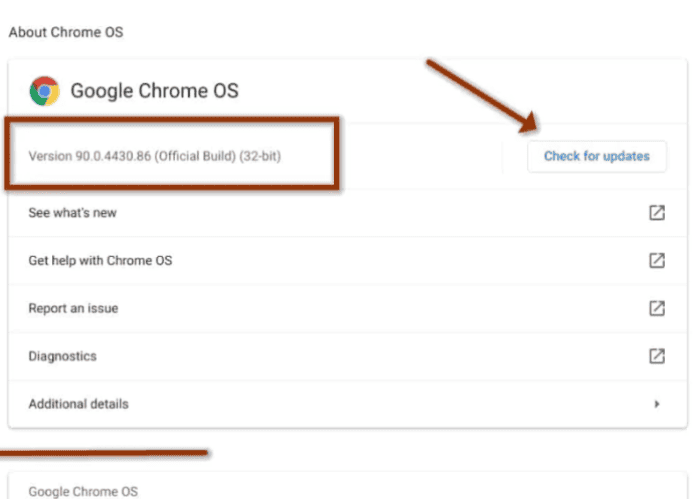Click the Google Chrome logo icon
The image size is (700, 500).
click(45, 91)
